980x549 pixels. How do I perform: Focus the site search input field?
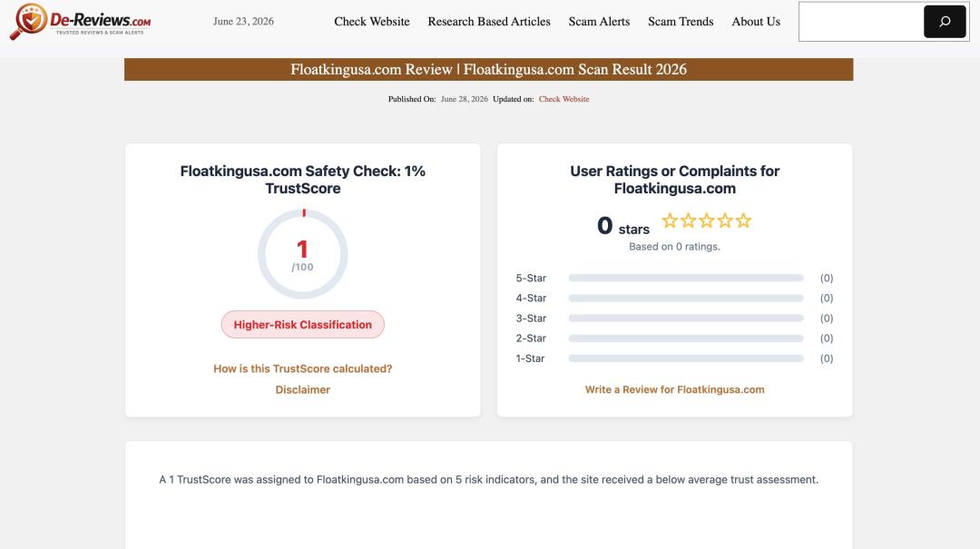pos(861,21)
